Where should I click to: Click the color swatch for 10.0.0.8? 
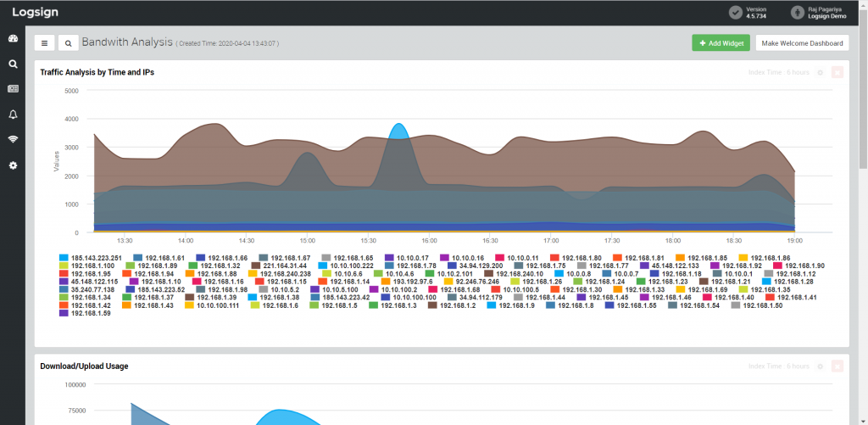click(559, 274)
